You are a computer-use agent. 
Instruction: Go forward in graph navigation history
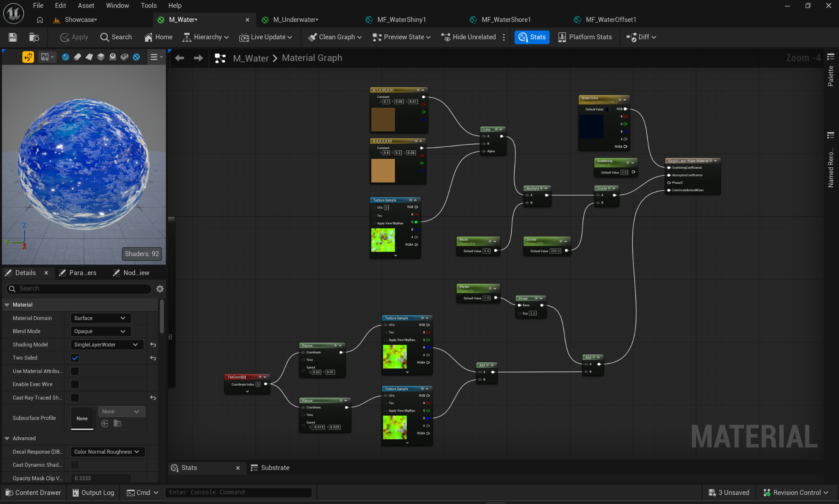click(198, 58)
